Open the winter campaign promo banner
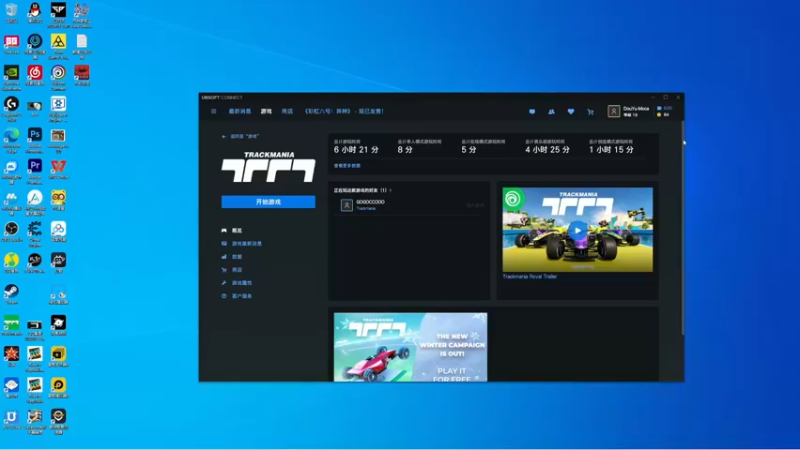This screenshot has height=450, width=800. pos(411,347)
